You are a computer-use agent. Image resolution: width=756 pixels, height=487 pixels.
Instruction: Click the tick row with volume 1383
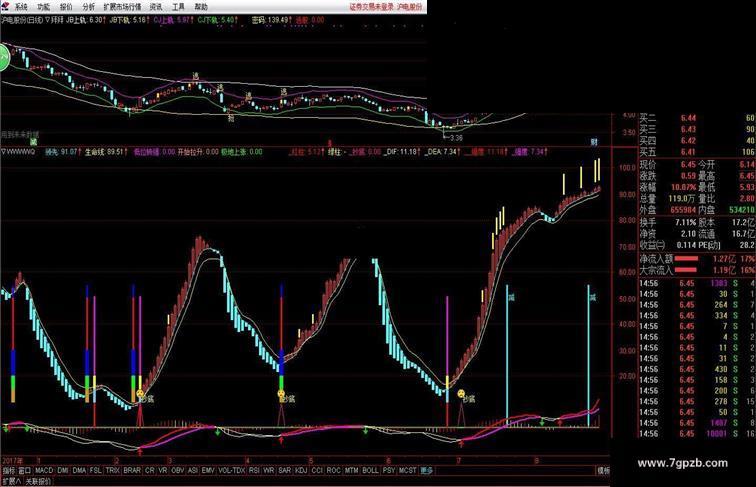pyautogui.click(x=697, y=284)
